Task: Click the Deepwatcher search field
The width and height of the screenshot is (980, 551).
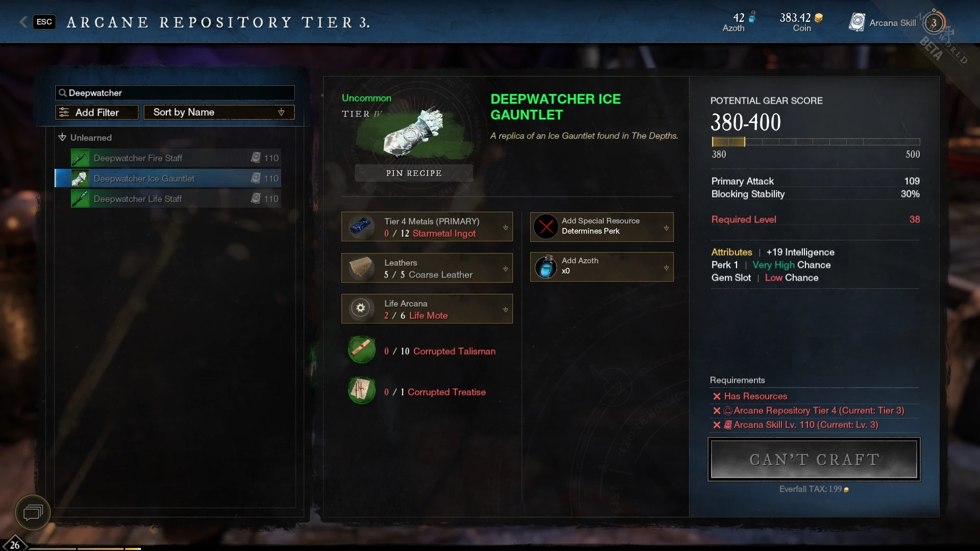Action: point(175,93)
